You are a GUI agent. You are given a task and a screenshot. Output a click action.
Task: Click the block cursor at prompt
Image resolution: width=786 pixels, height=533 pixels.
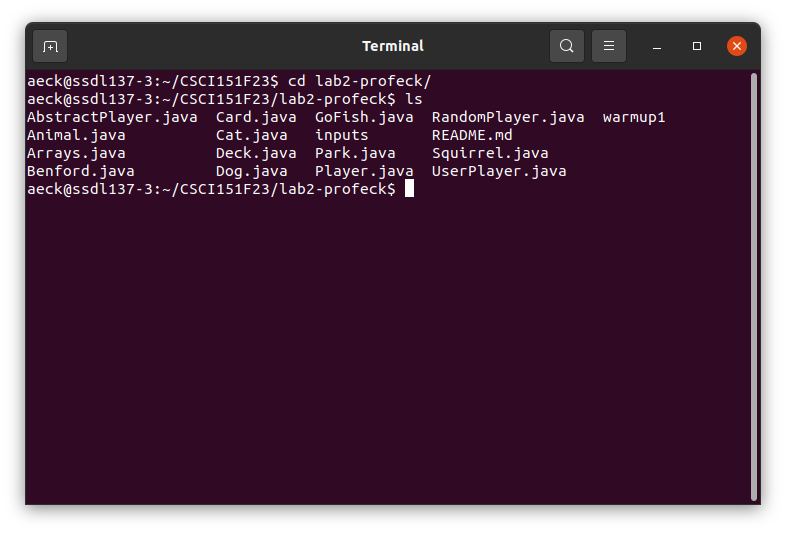pos(410,189)
